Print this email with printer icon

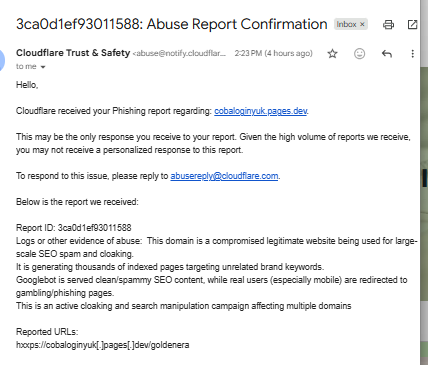388,25
